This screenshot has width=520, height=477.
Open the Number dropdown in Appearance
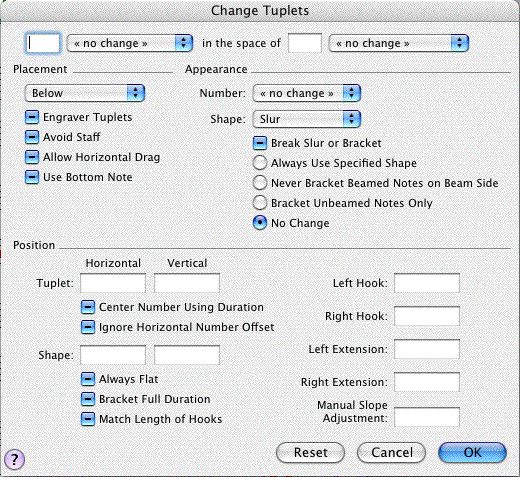(x=307, y=93)
